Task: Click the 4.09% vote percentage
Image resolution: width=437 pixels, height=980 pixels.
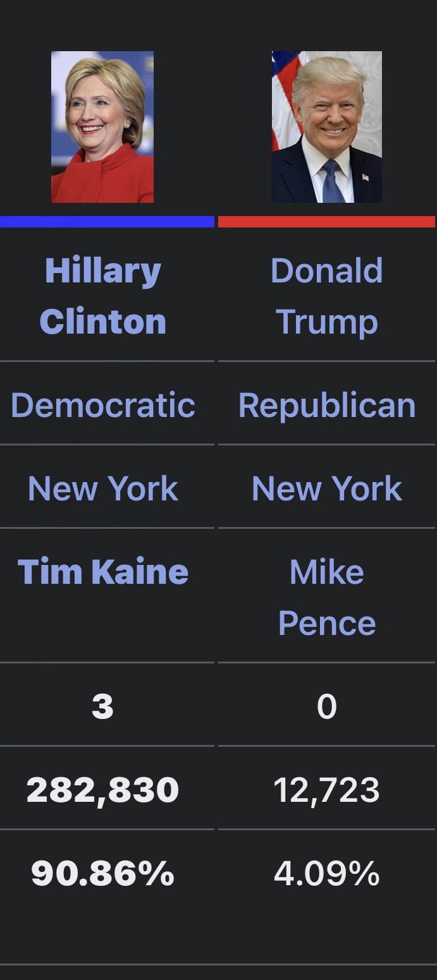Action: click(x=327, y=873)
